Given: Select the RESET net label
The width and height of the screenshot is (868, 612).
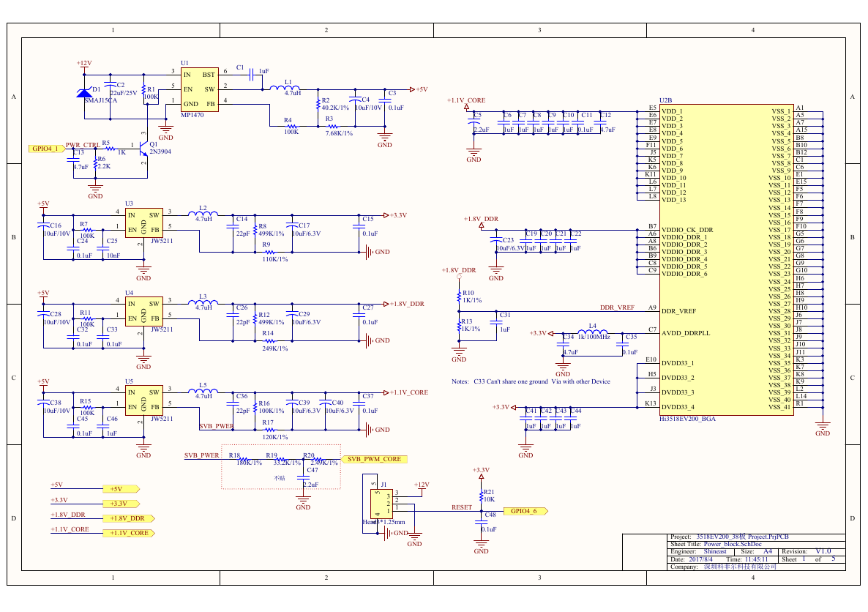Looking at the screenshot, I should coord(462,507).
